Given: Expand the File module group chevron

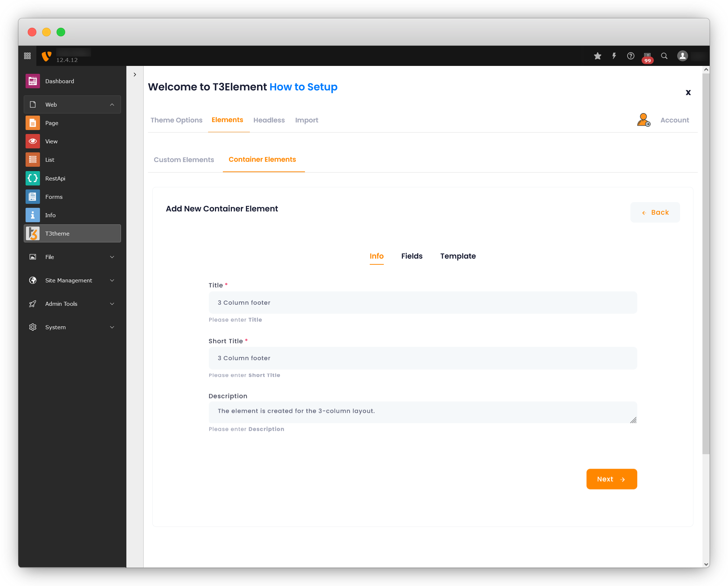Looking at the screenshot, I should [x=112, y=257].
